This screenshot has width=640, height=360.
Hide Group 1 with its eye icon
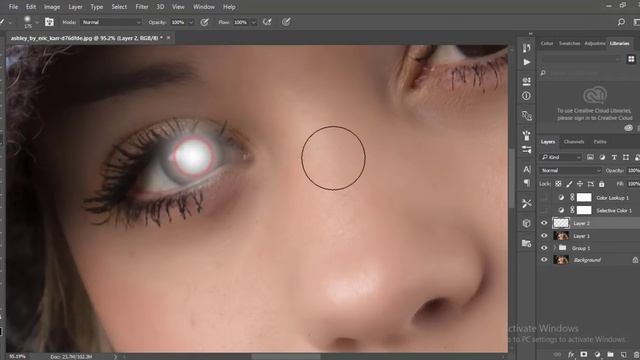544,248
